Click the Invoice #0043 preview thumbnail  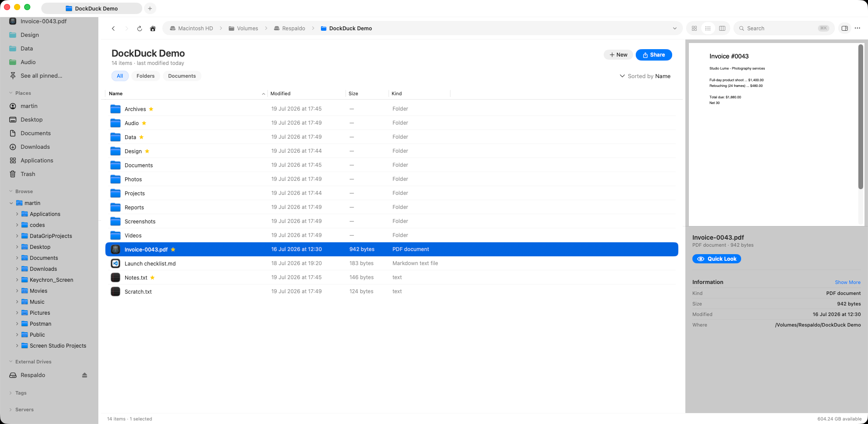774,134
